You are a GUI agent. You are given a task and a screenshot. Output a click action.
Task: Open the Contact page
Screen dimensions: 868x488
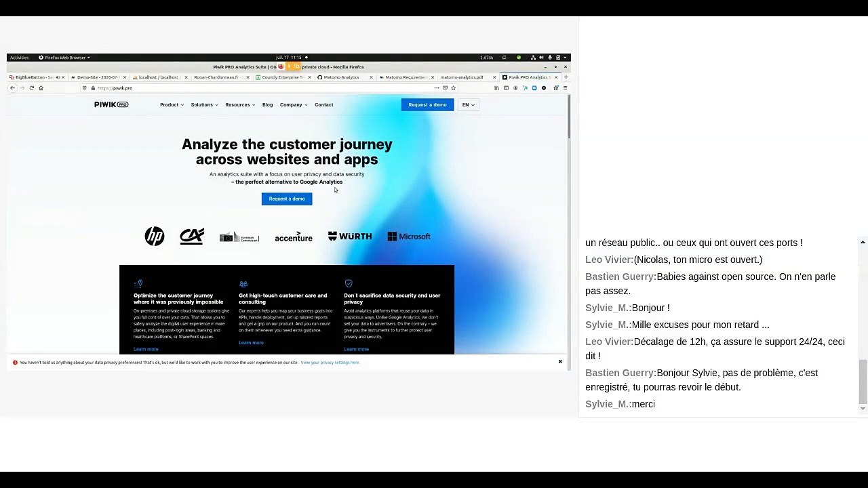(x=323, y=105)
